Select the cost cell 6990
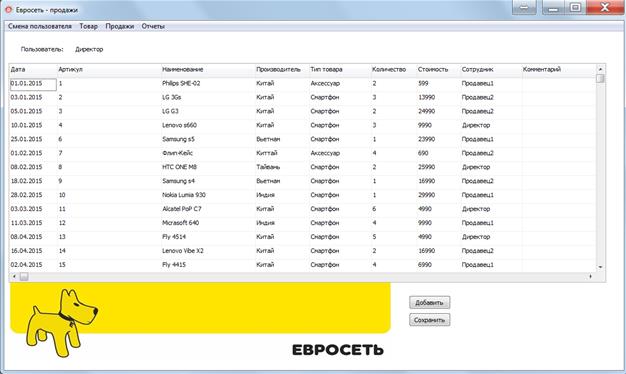The image size is (626, 374). tap(438, 265)
